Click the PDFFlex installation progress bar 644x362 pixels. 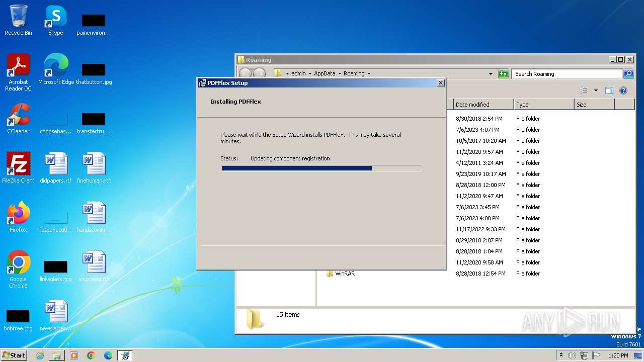[321, 168]
